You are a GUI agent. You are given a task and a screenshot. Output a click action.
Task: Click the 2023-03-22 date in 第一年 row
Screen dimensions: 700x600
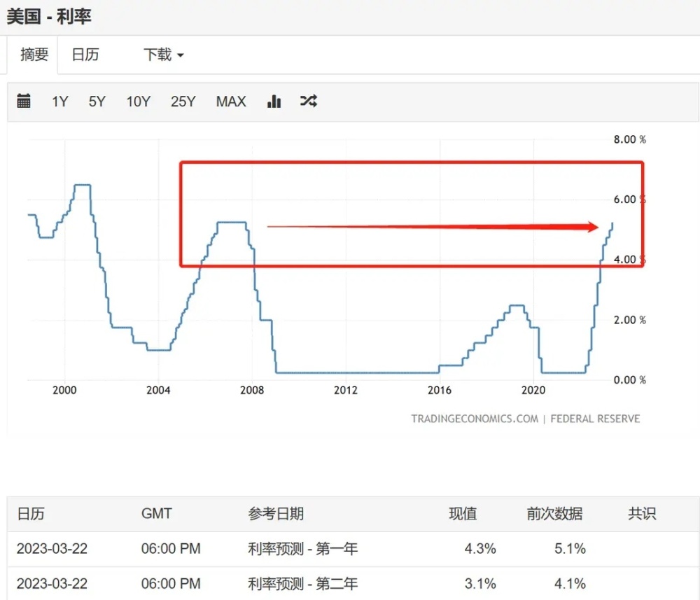coord(52,548)
